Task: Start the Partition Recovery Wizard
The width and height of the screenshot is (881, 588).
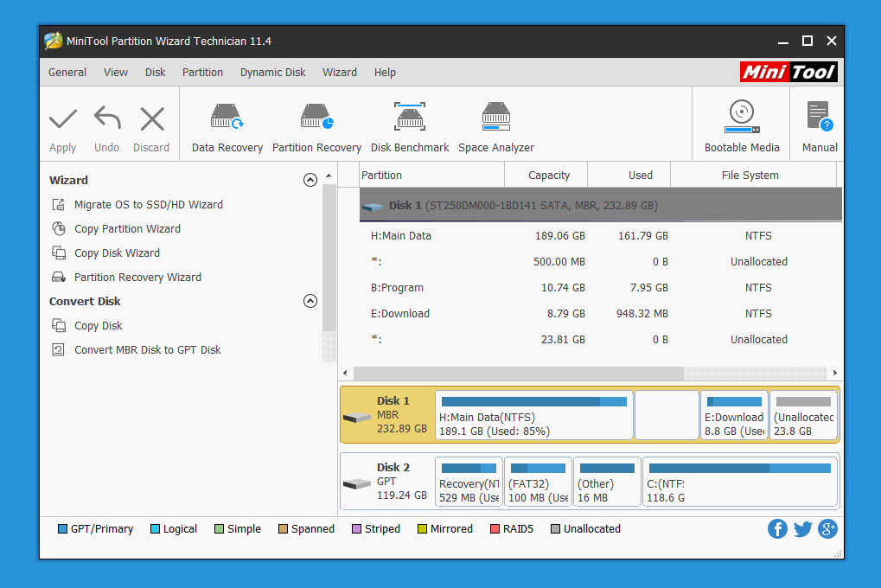Action: click(137, 277)
